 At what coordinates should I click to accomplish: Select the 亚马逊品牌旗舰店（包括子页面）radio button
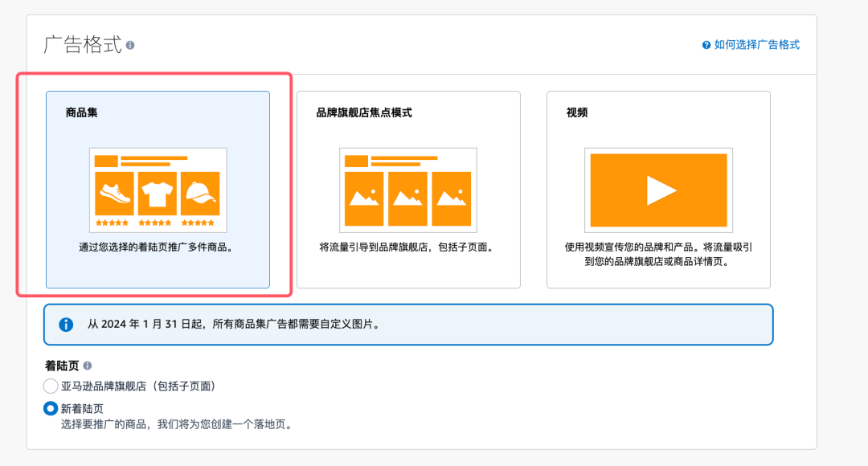click(x=50, y=386)
